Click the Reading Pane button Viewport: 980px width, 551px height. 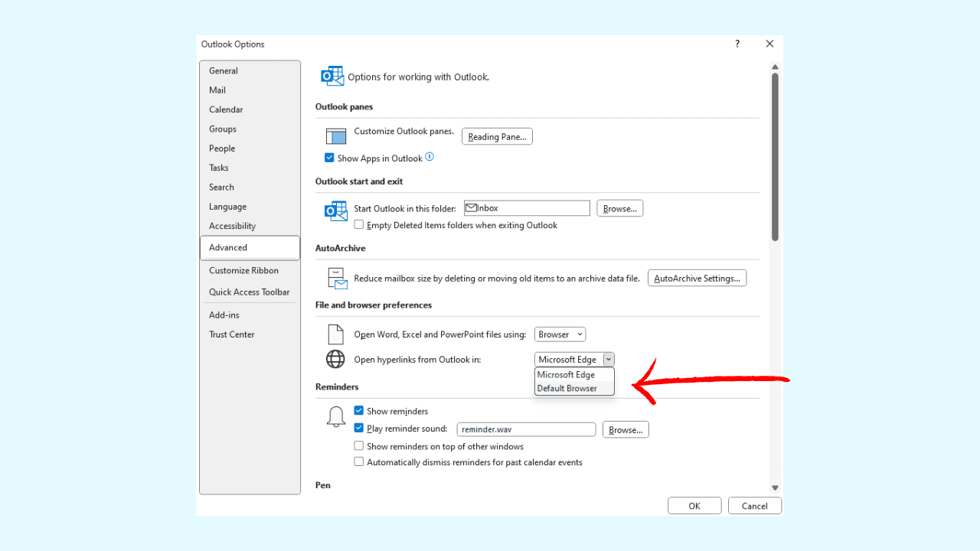(497, 137)
